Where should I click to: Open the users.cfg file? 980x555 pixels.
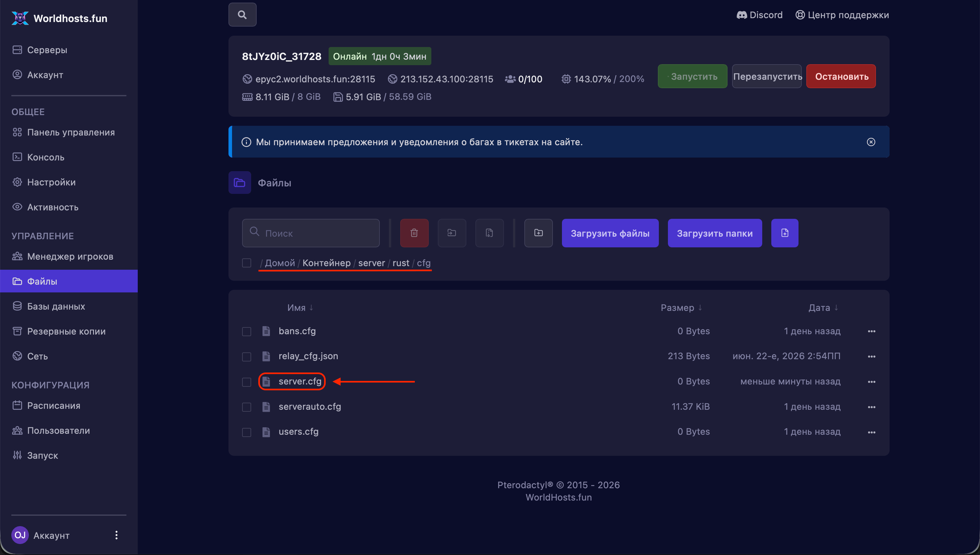point(298,431)
